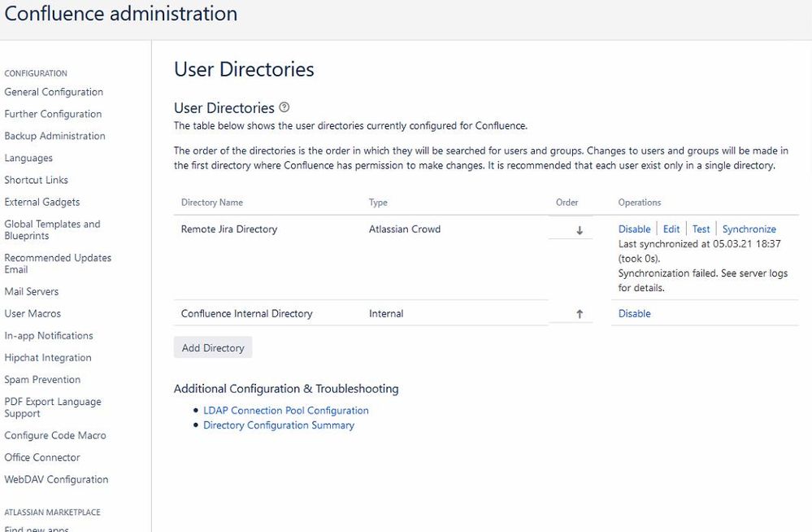Screen dimensions: 812x532
Task: Open WebDAV Configuration page
Action: [56, 480]
